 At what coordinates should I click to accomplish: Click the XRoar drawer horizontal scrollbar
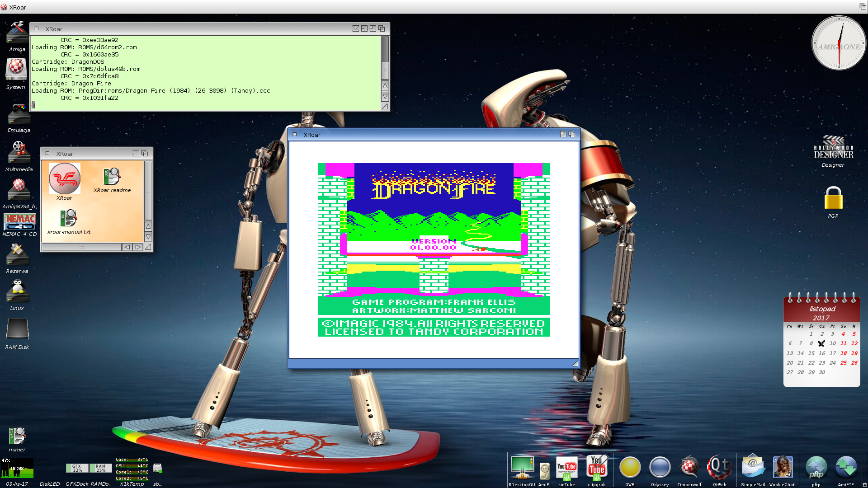click(81, 247)
